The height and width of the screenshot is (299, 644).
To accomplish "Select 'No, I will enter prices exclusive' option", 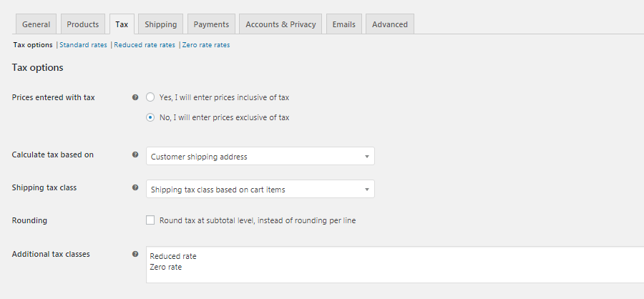I will [x=150, y=117].
